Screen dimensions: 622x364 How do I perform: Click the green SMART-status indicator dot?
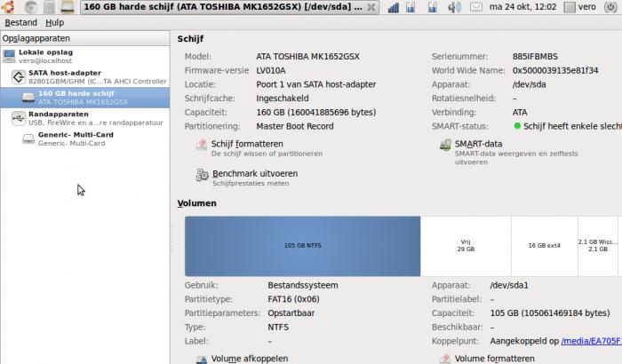click(x=517, y=126)
